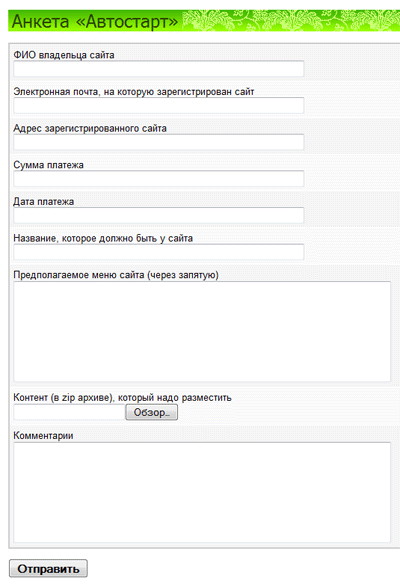Activate the Дата платежа input box
Screen dimensions: 400x587
(x=159, y=216)
